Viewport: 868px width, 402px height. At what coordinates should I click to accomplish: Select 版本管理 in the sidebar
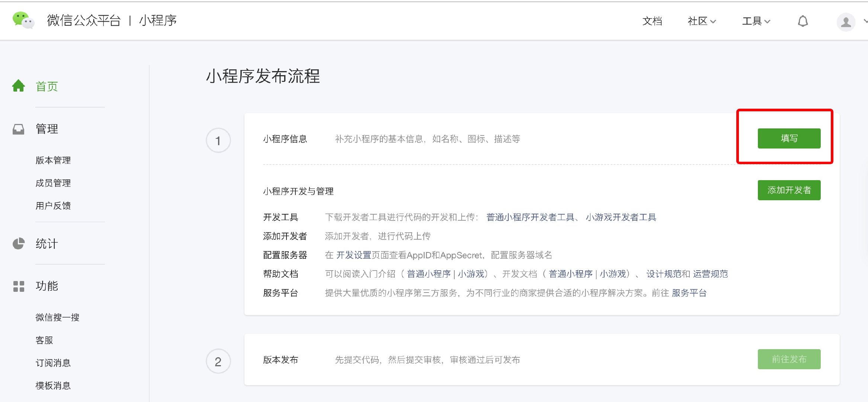point(53,160)
